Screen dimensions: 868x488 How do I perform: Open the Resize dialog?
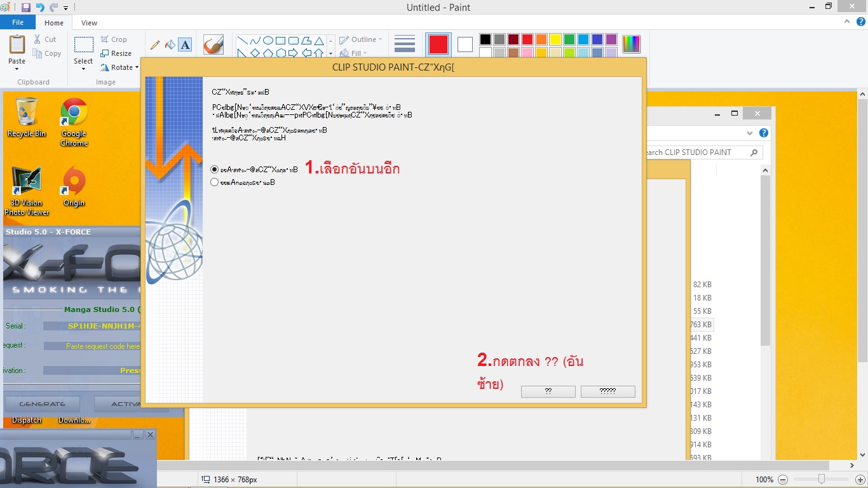tap(116, 53)
